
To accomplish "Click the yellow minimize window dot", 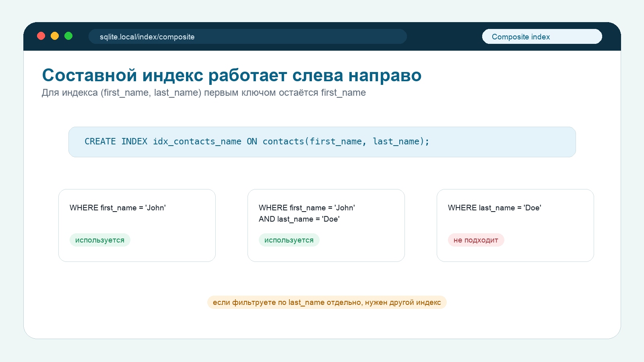I will 55,36.
